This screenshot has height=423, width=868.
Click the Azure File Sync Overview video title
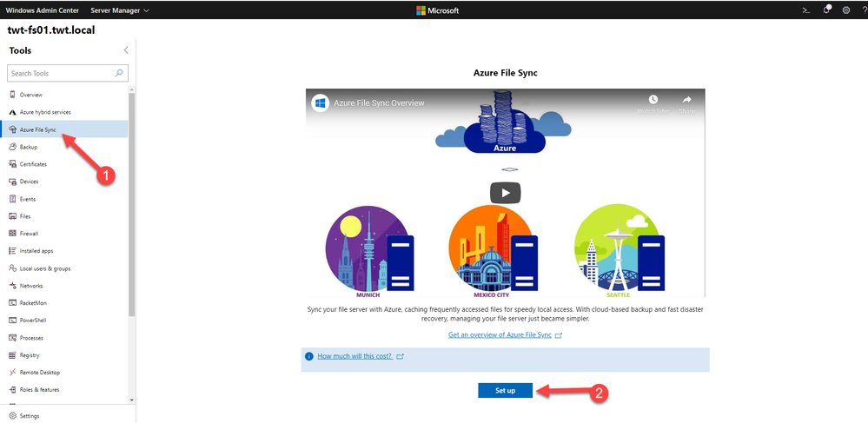pyautogui.click(x=379, y=103)
